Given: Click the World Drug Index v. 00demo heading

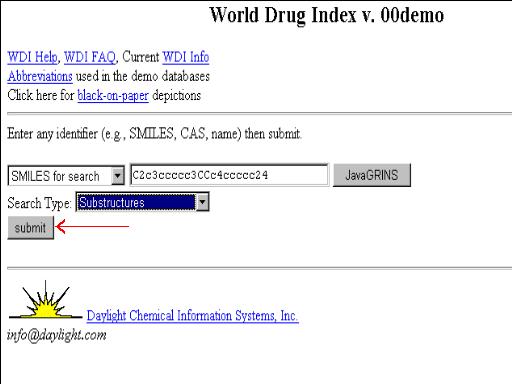Looking at the screenshot, I should coord(327,15).
